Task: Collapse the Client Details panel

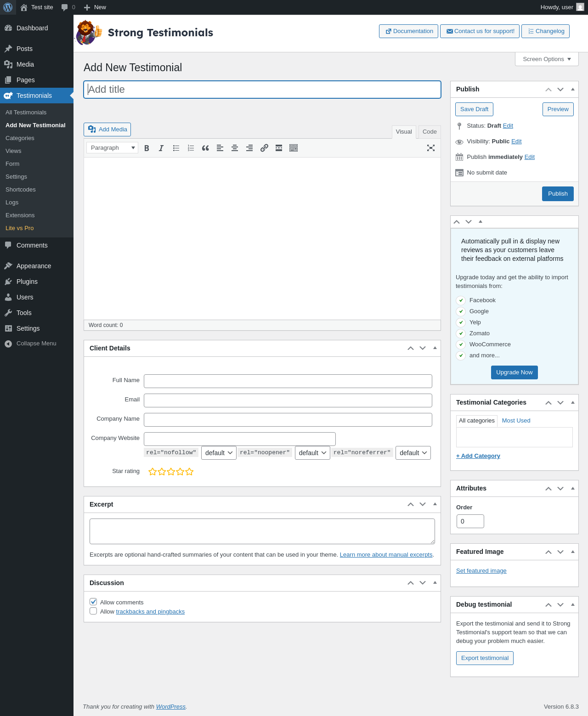Action: tap(435, 348)
